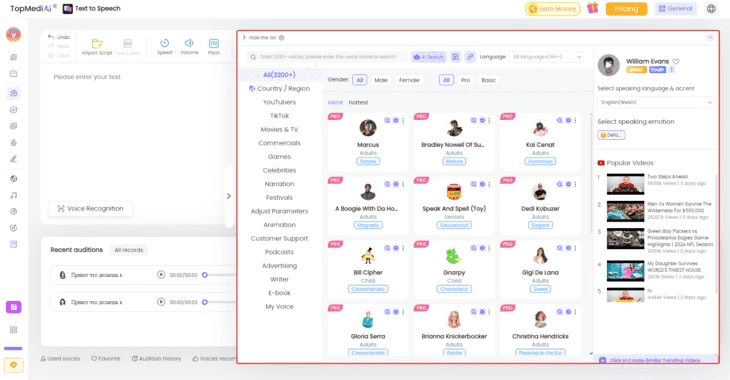Viewport: 730px width, 380px height.
Task: Open the Pitch setting icon
Action: point(214,47)
